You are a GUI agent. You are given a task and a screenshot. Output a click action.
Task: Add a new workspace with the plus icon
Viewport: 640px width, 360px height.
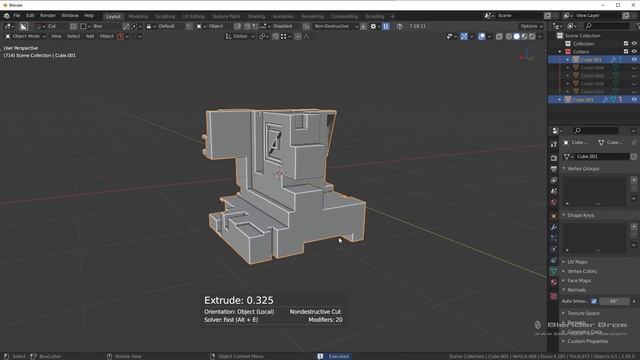tap(392, 16)
